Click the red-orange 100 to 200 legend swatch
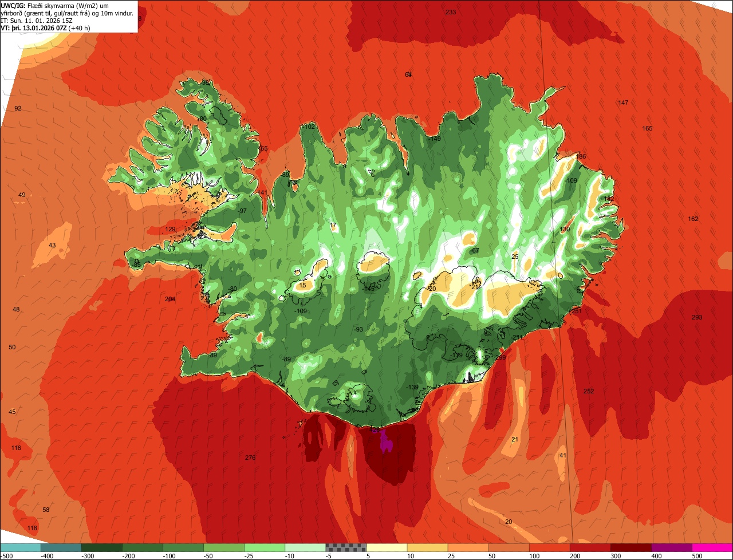The width and height of the screenshot is (733, 560). click(x=549, y=547)
